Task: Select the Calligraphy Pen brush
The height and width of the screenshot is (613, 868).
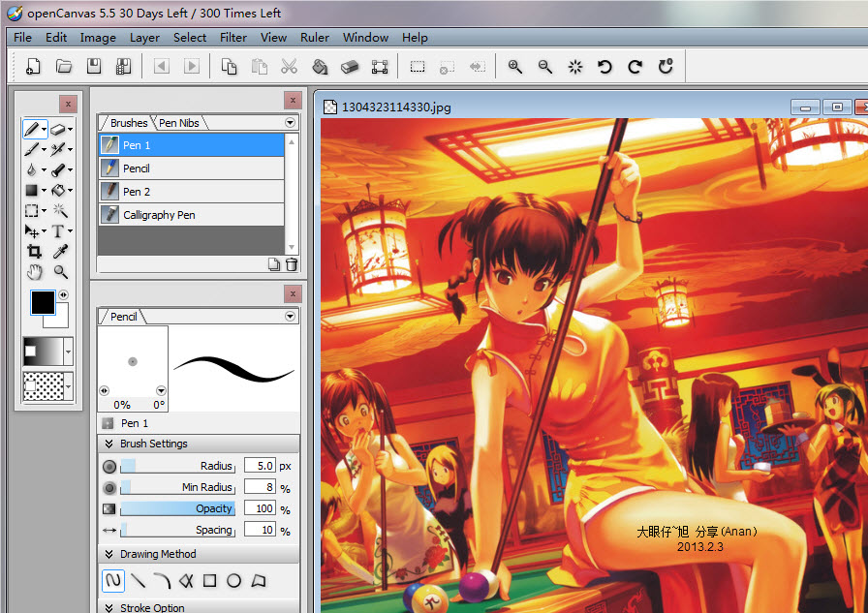Action: click(x=159, y=215)
